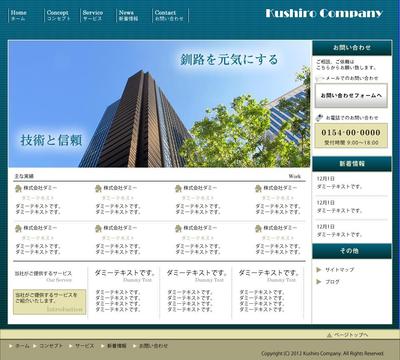Click the phone number 0154-00-0000 box
The height and width of the screenshot is (360, 400).
pos(351,136)
